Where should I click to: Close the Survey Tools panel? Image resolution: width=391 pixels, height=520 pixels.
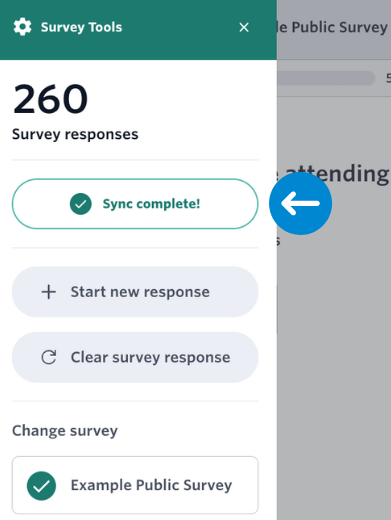pos(244,27)
